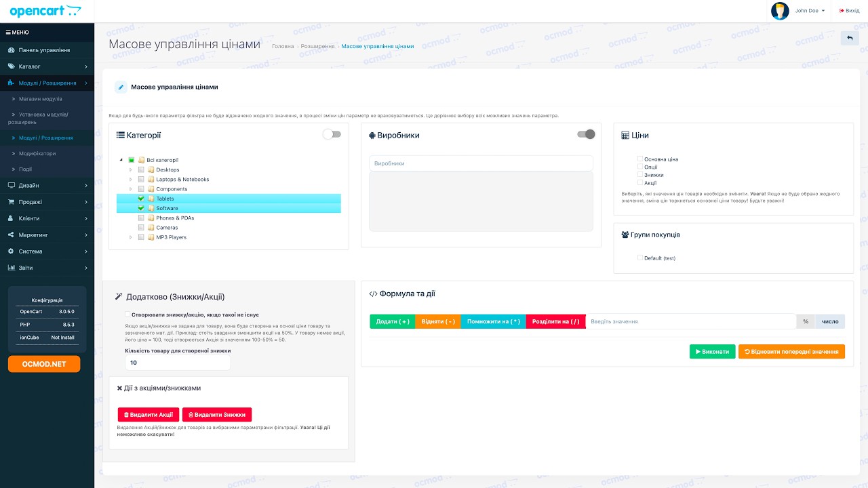Go to Головна breadcrumb
Image resolution: width=868 pixels, height=488 pixels.
point(283,47)
